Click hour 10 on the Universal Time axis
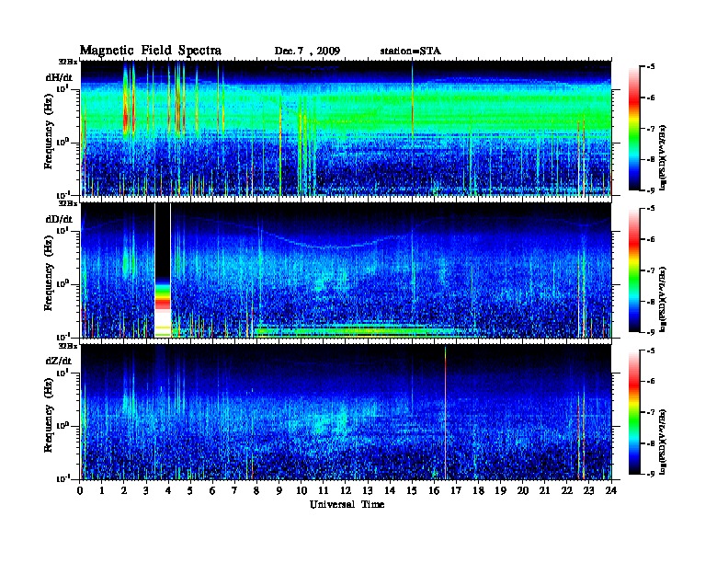The image size is (728, 563). [301, 490]
